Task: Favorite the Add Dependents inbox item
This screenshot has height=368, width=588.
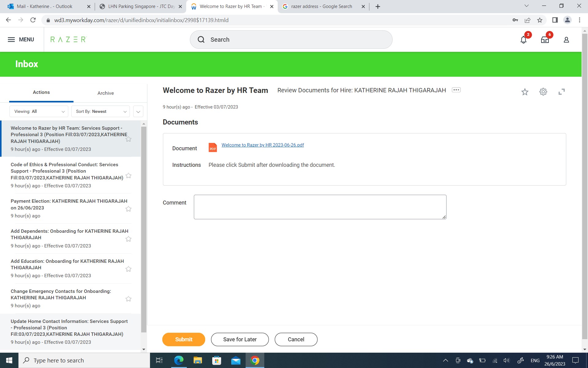Action: [x=129, y=239]
